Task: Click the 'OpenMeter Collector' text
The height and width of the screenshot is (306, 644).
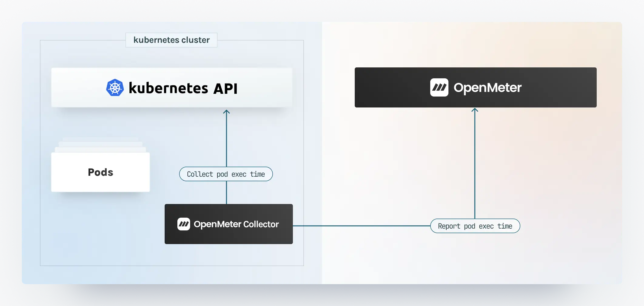Action: tap(236, 224)
